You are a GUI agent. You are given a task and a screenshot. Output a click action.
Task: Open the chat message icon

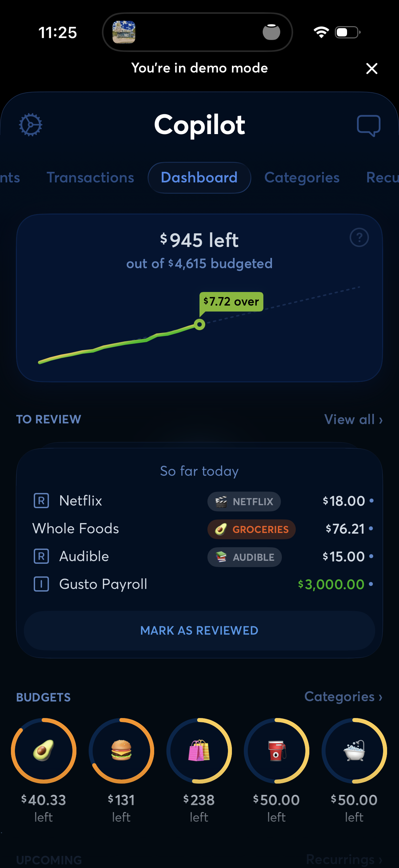[368, 125]
